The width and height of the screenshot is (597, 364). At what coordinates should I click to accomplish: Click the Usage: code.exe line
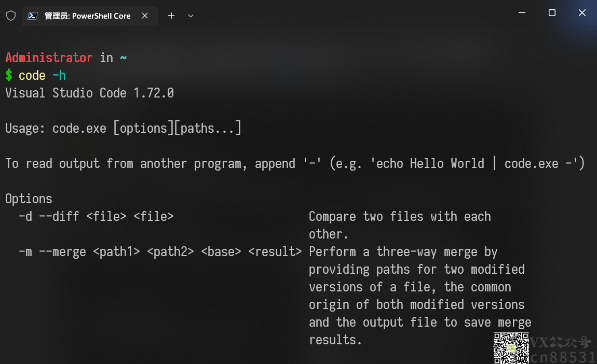click(124, 128)
